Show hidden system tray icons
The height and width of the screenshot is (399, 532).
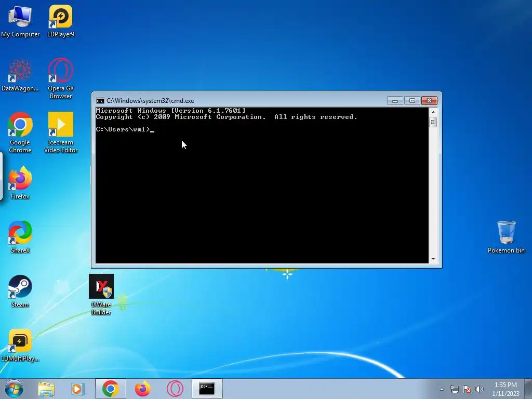442,389
